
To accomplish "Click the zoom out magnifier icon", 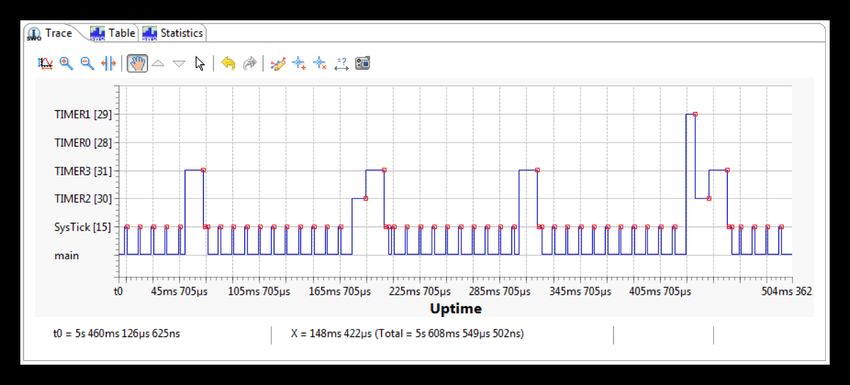I will [x=87, y=63].
